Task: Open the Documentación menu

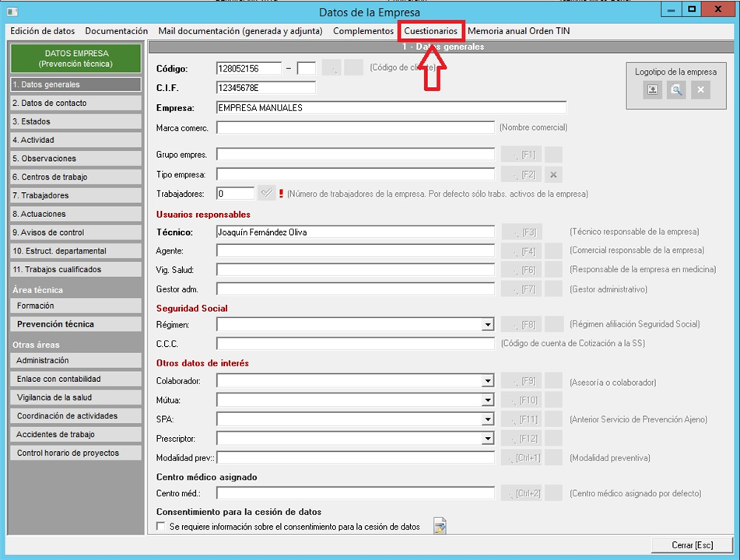Action: point(116,31)
